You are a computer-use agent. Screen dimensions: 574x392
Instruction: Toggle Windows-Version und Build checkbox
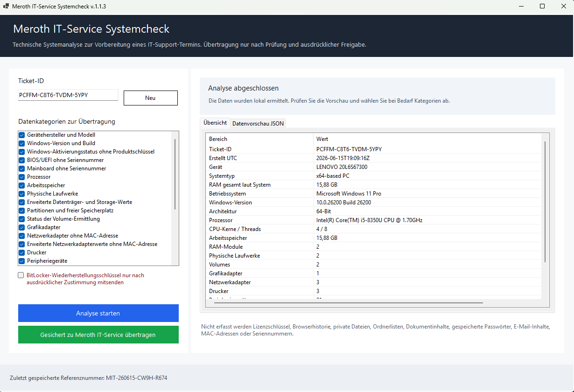pos(21,143)
